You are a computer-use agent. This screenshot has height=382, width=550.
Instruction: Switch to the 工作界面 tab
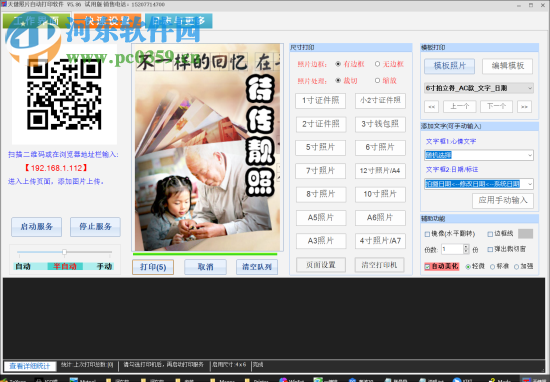(36, 21)
